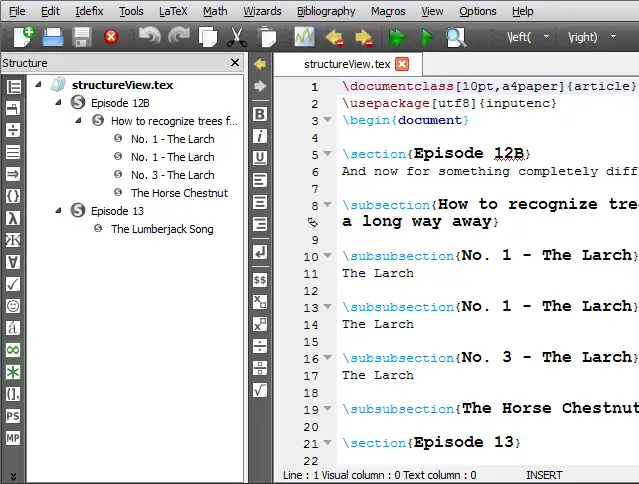
Task: Open the viewer with magnifier icon
Action: tap(455, 37)
